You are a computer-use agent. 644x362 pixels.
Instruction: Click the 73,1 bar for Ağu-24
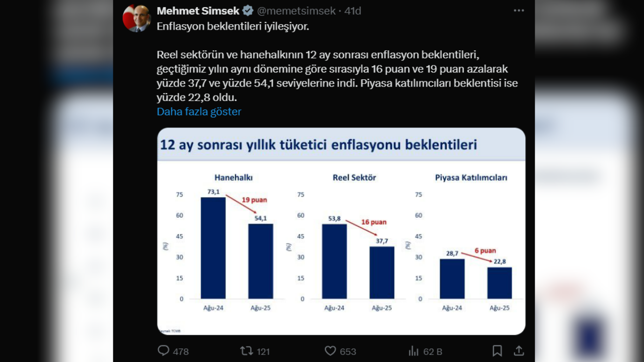212,246
